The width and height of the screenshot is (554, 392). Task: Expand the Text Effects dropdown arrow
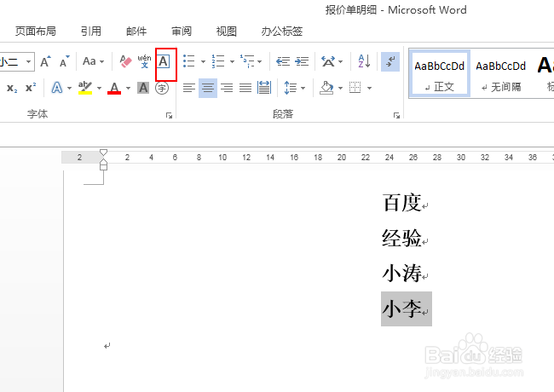[x=69, y=88]
